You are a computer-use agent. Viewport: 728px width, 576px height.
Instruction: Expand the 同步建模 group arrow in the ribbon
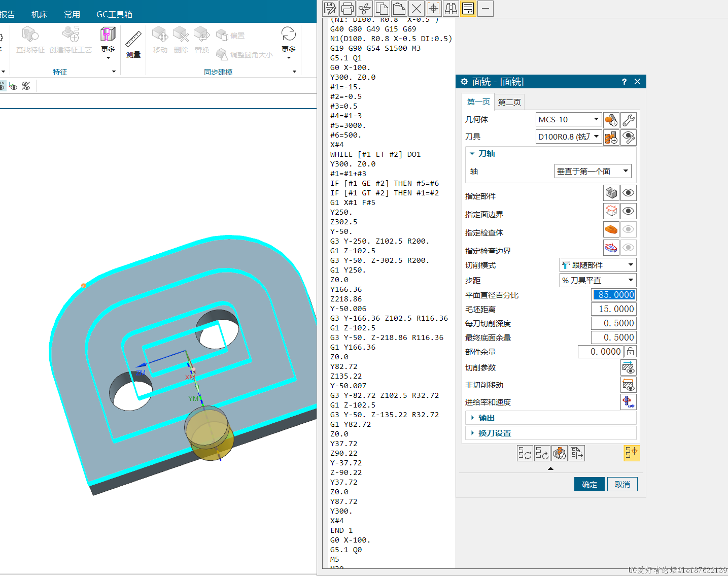[x=294, y=72]
